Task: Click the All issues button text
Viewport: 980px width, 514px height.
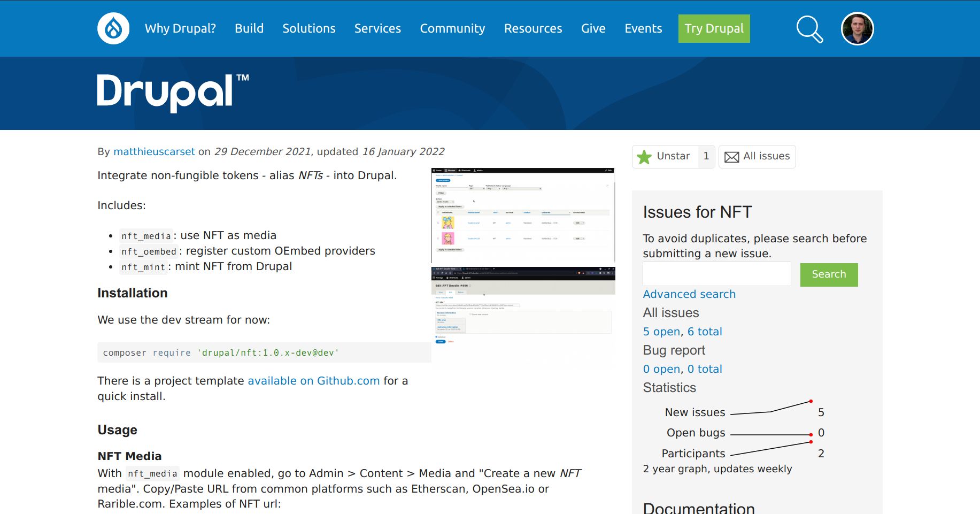Action: coord(766,156)
